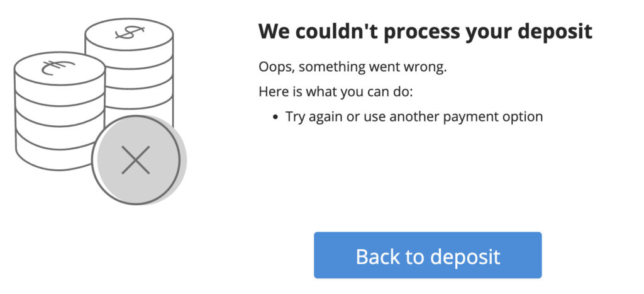Click the bullet point before Try again
The image size is (644, 294).
[275, 117]
